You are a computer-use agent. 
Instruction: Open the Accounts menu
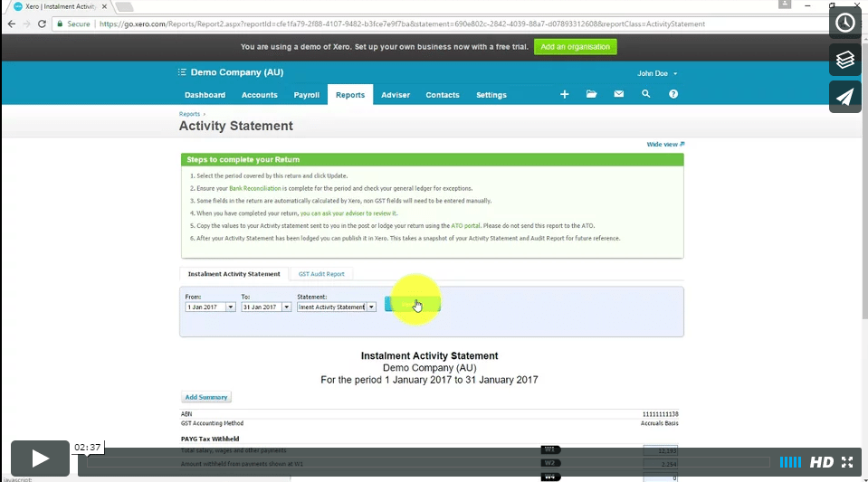click(x=259, y=95)
